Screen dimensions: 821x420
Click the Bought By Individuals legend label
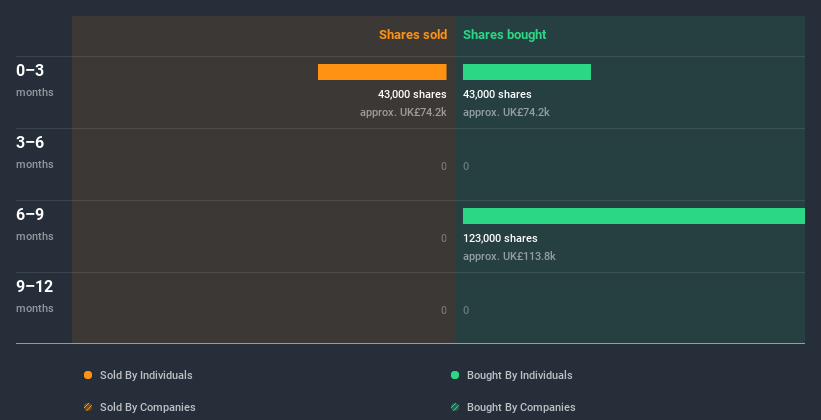click(x=519, y=375)
